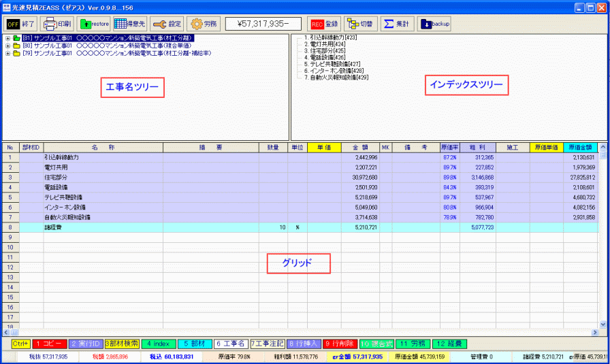Select index item 4. 電話設備[426]
The image size is (610, 364).
click(x=325, y=57)
